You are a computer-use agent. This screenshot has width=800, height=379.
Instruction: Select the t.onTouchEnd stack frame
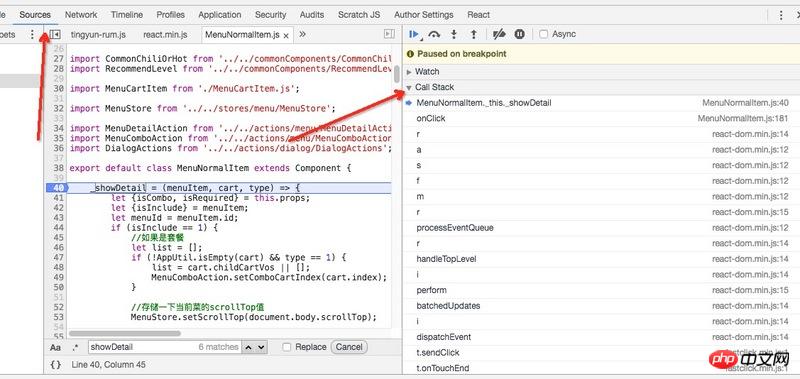601,368
